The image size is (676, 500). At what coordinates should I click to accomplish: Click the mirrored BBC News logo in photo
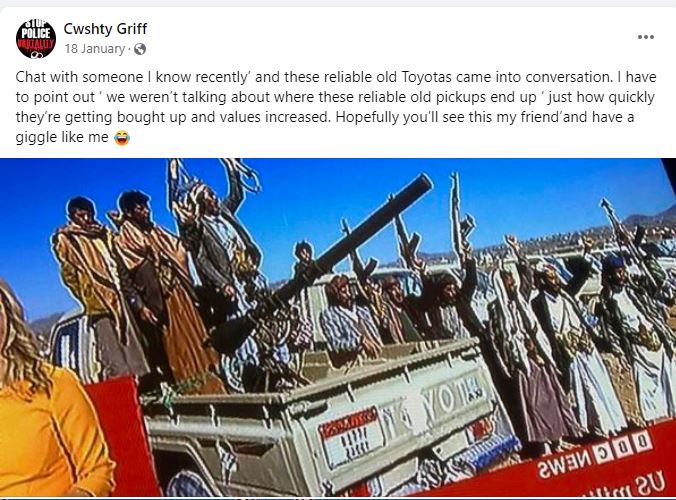coord(595,456)
